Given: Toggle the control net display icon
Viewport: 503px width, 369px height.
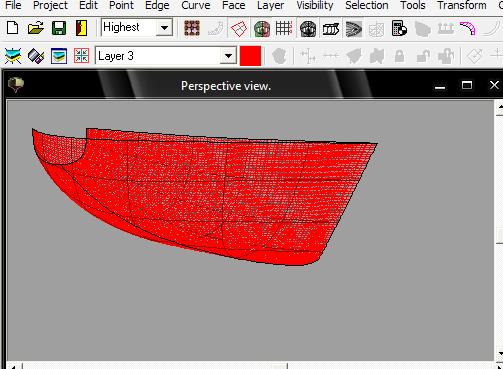Looking at the screenshot, I should pos(192,28).
